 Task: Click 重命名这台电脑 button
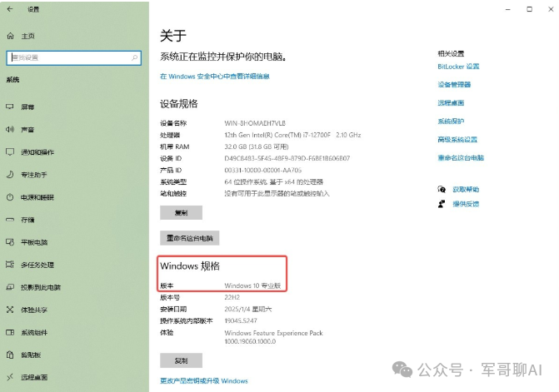(190, 238)
